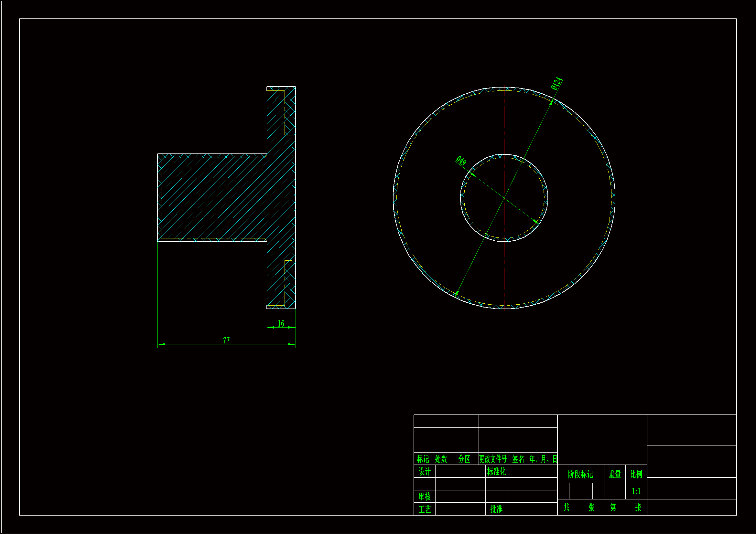Viewport: 756px width, 534px height.
Task: Click the 16 flange width dimension
Action: (281, 323)
